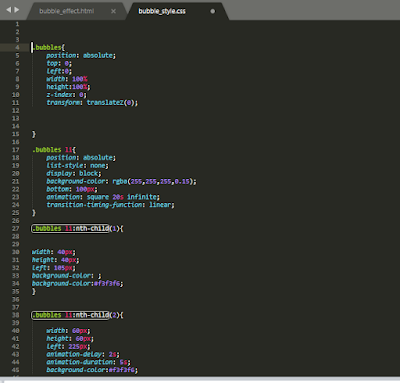The image size is (400, 383).
Task: Click 'left:0;' on line 7
Action: coord(59,71)
